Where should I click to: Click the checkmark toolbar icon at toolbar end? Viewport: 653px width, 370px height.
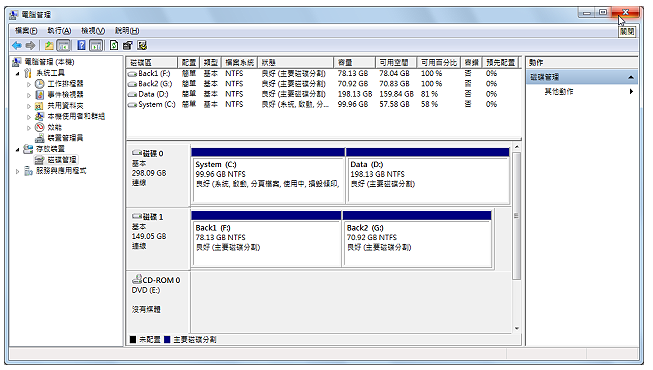[x=142, y=45]
